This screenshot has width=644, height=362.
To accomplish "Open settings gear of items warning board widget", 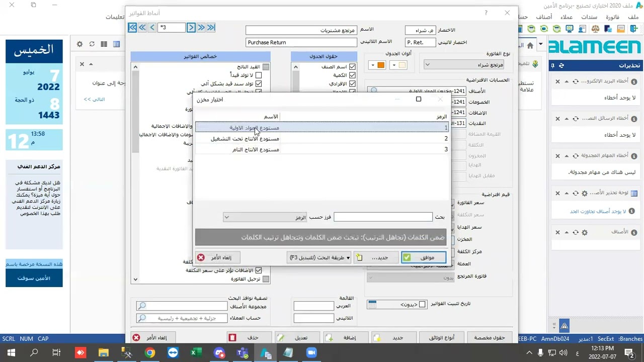I will tap(585, 193).
